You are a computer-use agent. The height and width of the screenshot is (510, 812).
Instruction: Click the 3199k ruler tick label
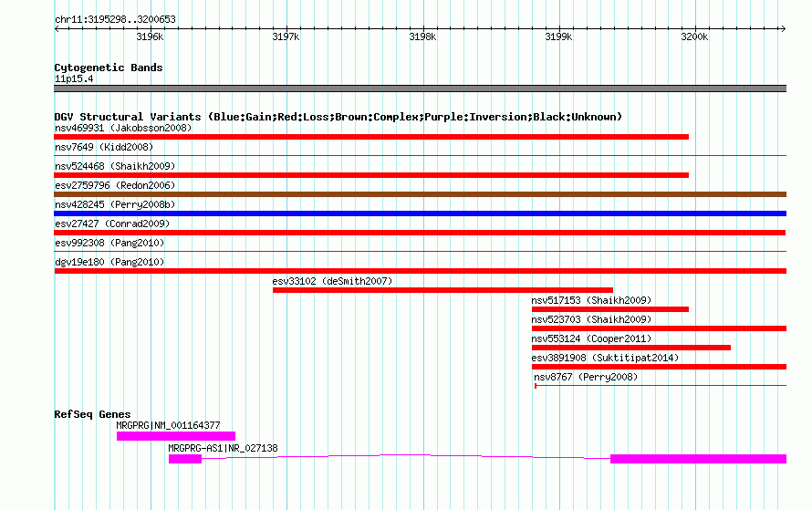coord(558,36)
